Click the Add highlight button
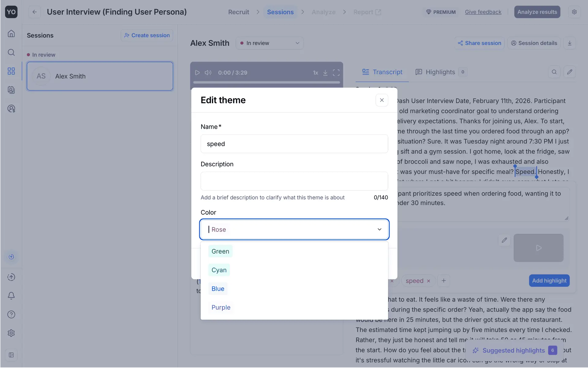 click(x=549, y=281)
